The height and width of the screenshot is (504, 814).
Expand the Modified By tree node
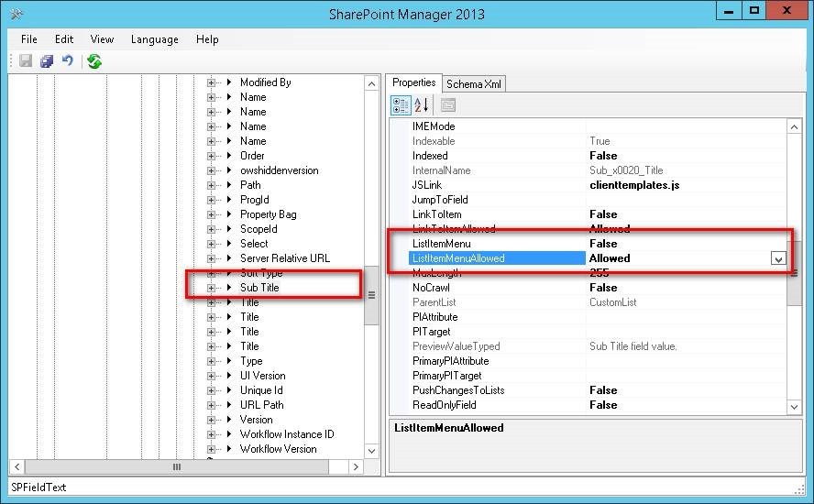211,82
